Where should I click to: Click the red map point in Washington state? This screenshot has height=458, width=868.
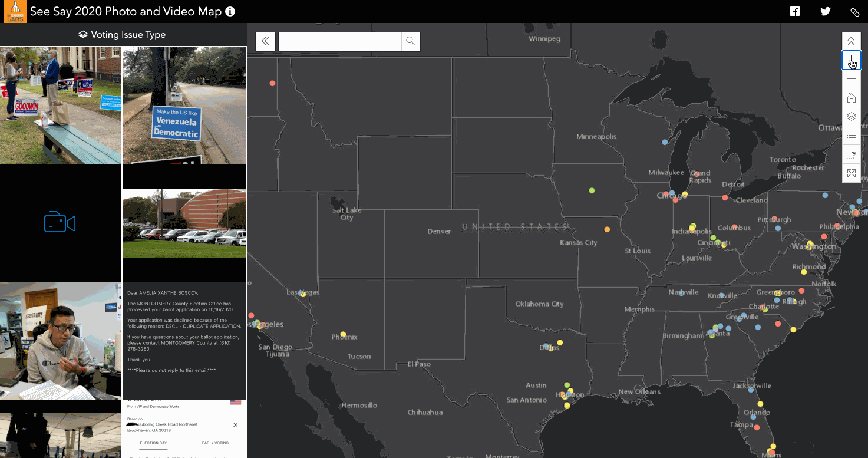[x=272, y=83]
